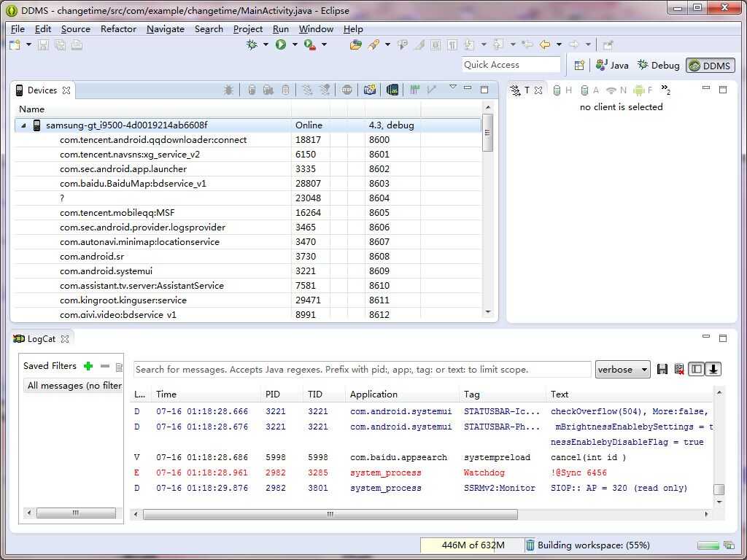
Task: Open the dropdown arrow beside External Tools icon
Action: point(325,44)
